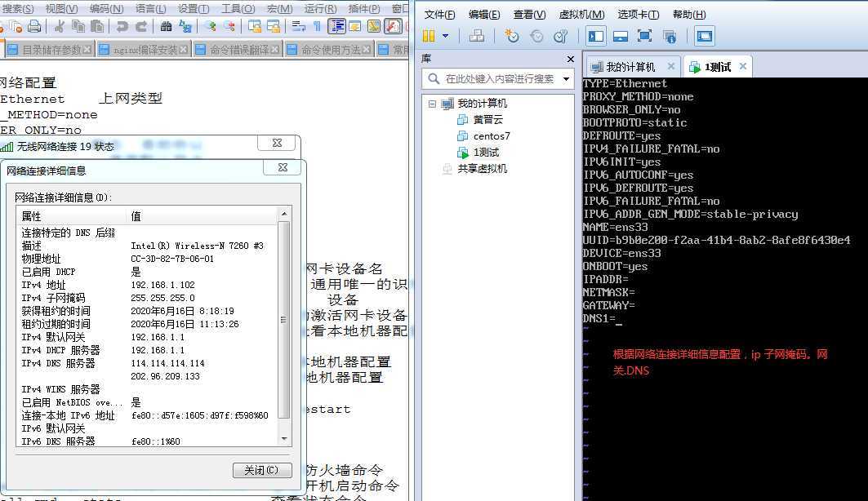This screenshot has width=868, height=501.
Task: Open the Replace tool icon
Action: (x=185, y=27)
